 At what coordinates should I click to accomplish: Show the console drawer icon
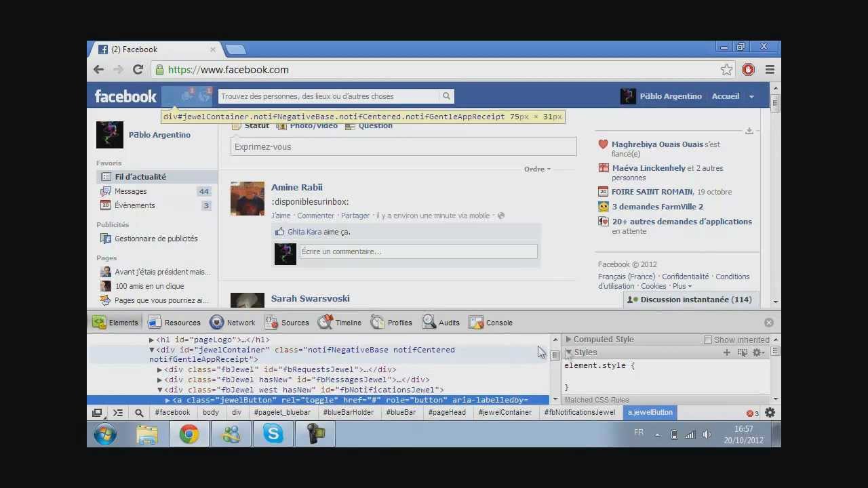[118, 413]
